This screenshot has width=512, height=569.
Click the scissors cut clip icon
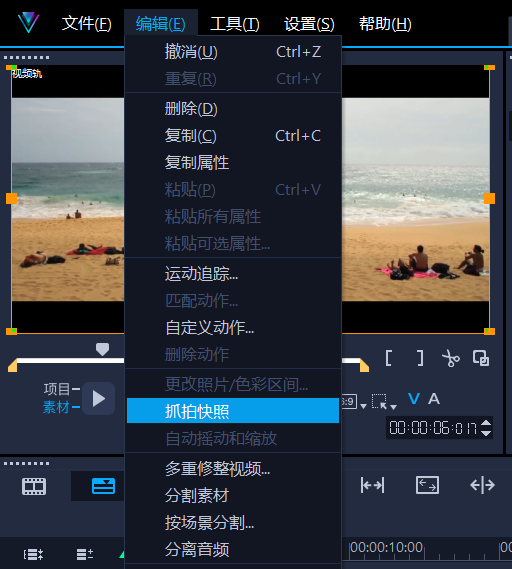click(x=451, y=359)
